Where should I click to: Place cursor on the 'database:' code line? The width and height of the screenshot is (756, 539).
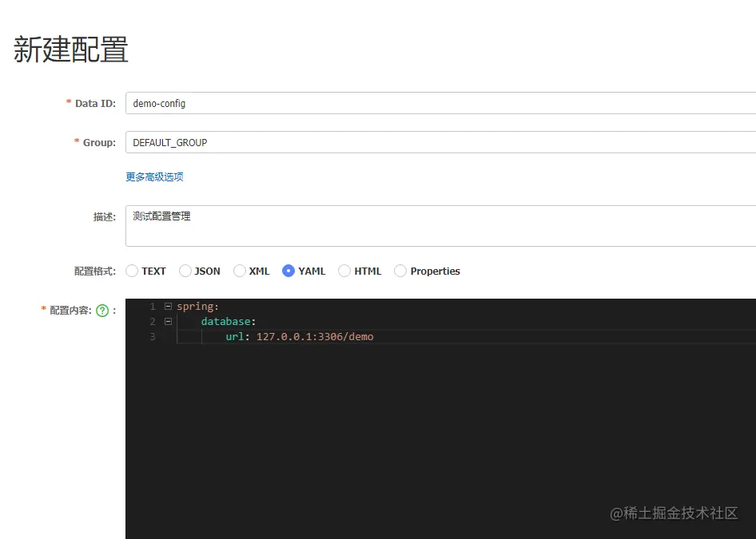coord(228,321)
